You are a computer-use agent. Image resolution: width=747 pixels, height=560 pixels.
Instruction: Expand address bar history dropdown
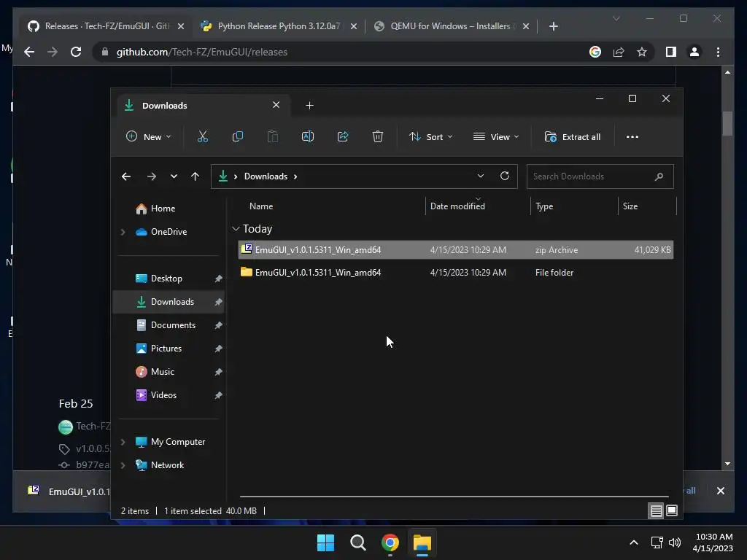point(481,176)
